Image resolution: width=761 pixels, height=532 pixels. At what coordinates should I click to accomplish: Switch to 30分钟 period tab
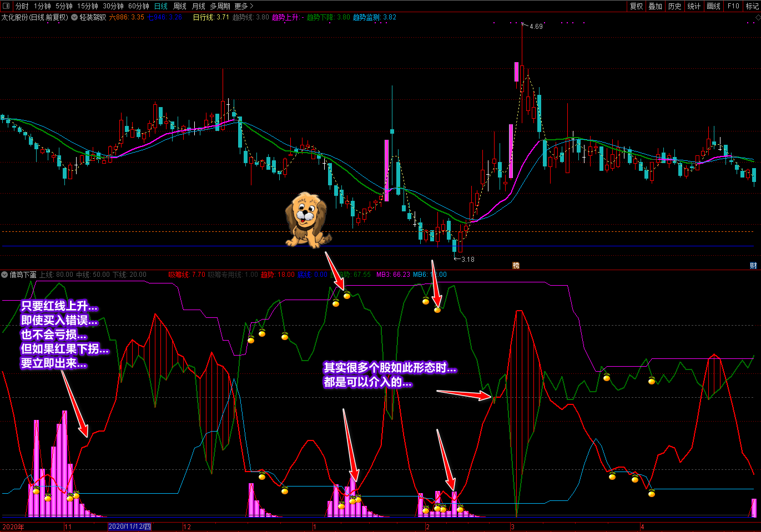point(113,6)
